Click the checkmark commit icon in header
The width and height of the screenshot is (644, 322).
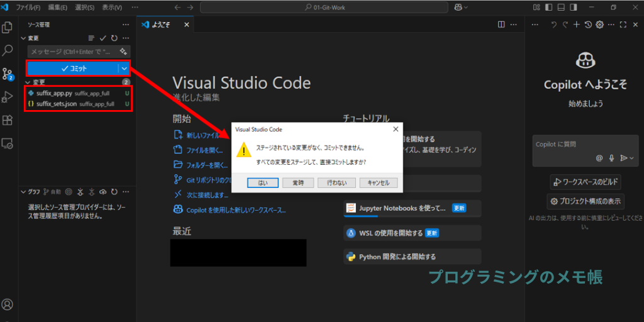(x=103, y=38)
